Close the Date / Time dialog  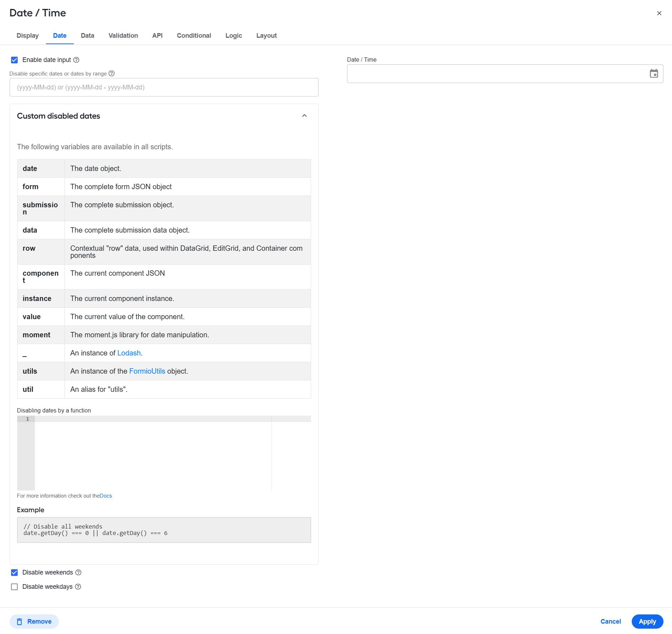[x=659, y=13]
